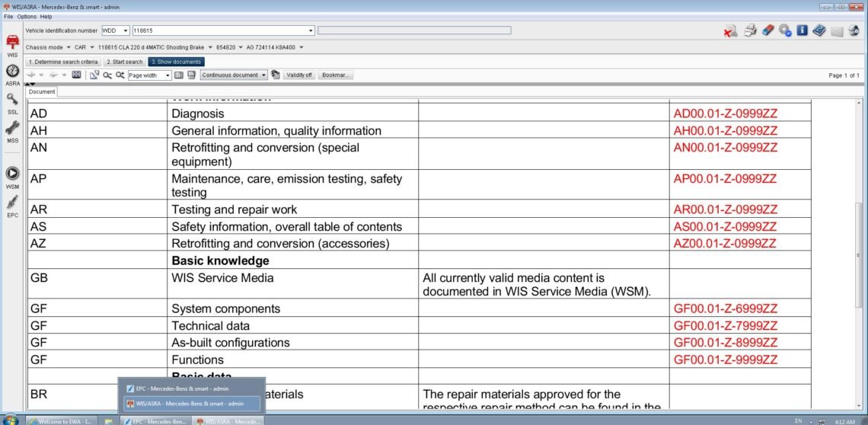
Task: Open the blue info icon
Action: (x=802, y=31)
